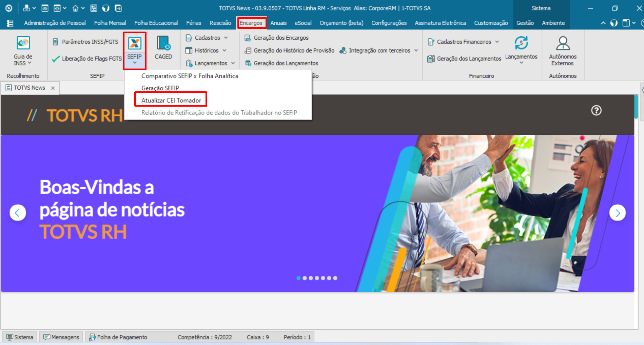Select Comparativo SEFIP x Folha Analítica
The height and width of the screenshot is (345, 644).
190,76
